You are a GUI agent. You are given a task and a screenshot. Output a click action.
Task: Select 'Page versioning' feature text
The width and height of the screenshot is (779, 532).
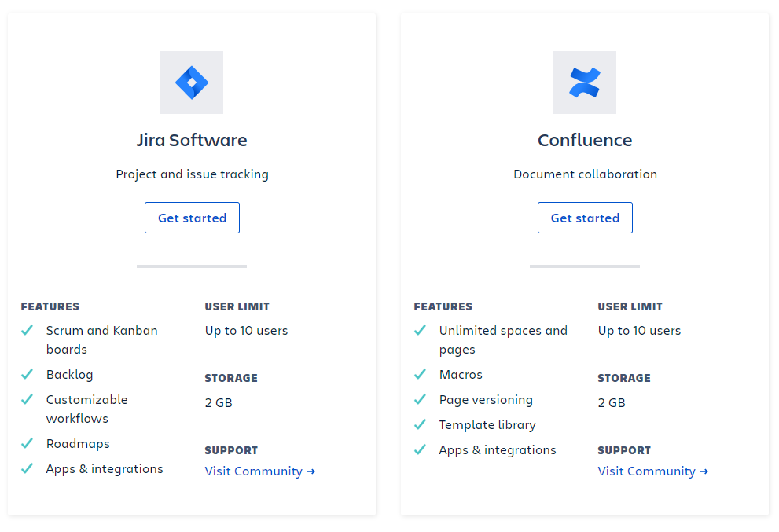point(486,400)
